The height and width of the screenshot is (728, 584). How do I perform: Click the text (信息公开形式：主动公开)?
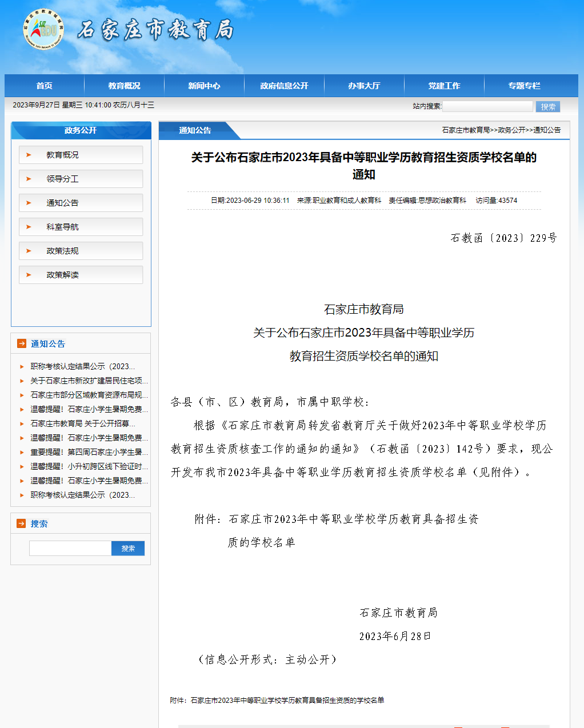268,659
